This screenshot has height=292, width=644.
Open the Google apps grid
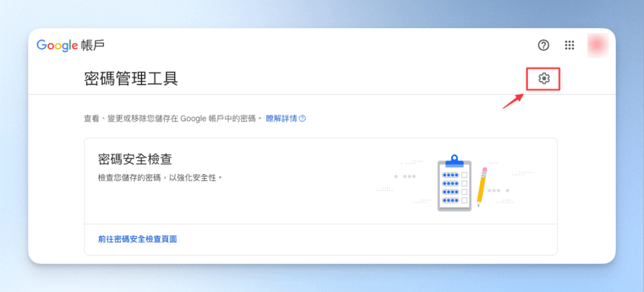click(x=569, y=45)
